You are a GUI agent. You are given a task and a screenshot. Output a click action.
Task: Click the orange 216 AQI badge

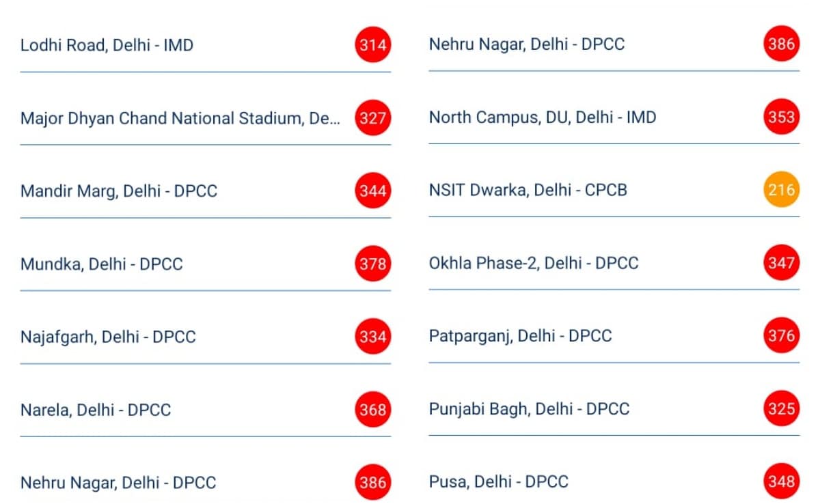coord(781,189)
